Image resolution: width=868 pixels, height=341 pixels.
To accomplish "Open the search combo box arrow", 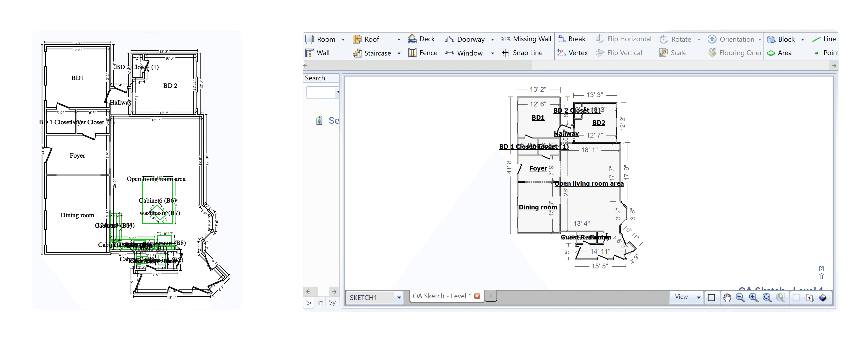I will (338, 92).
